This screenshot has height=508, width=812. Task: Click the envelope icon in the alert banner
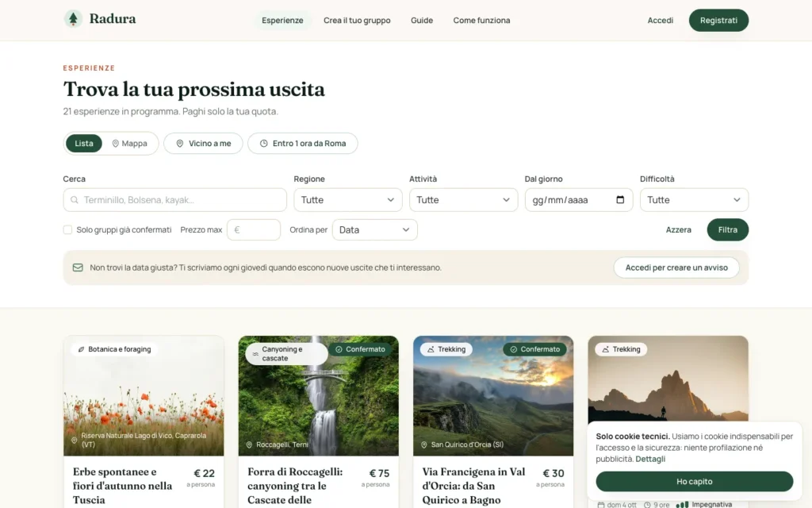pos(78,267)
